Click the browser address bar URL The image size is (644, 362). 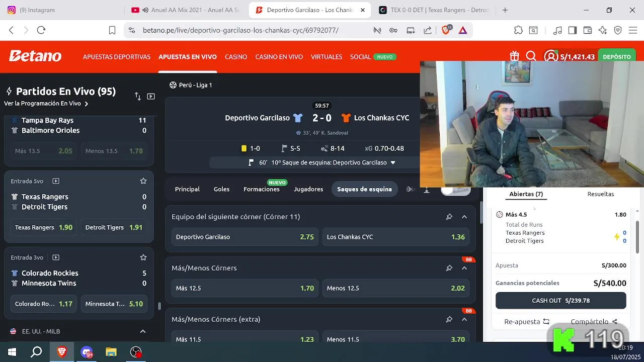coord(240,30)
